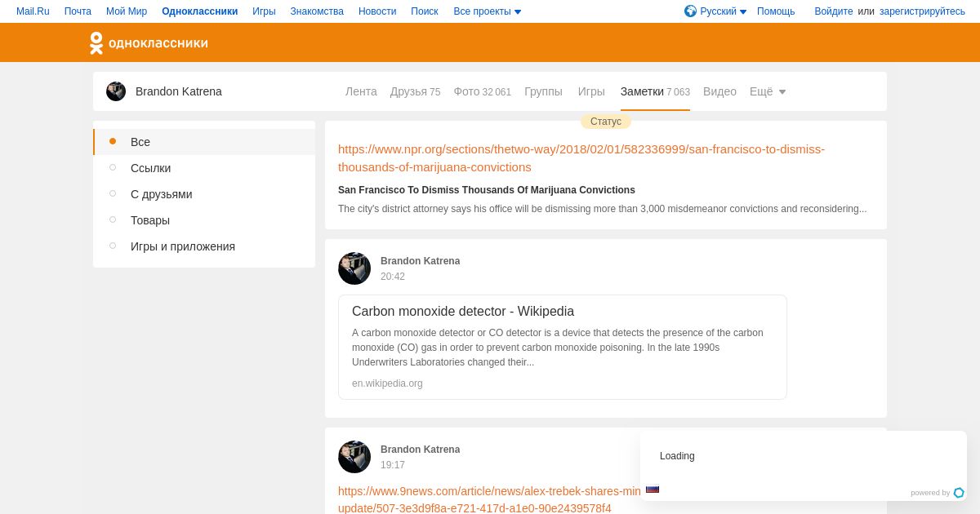
Task: Open Поиск link in top bar
Action: [x=425, y=11]
